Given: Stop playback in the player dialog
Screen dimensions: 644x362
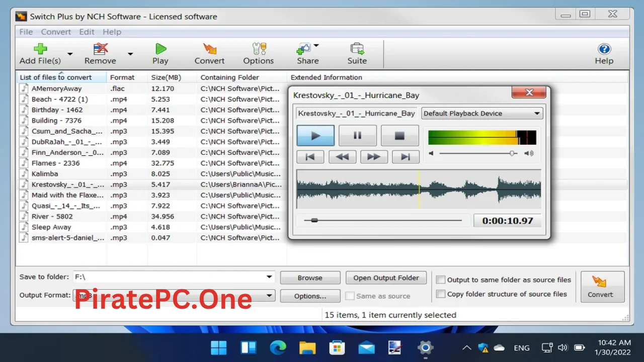Looking at the screenshot, I should 400,136.
